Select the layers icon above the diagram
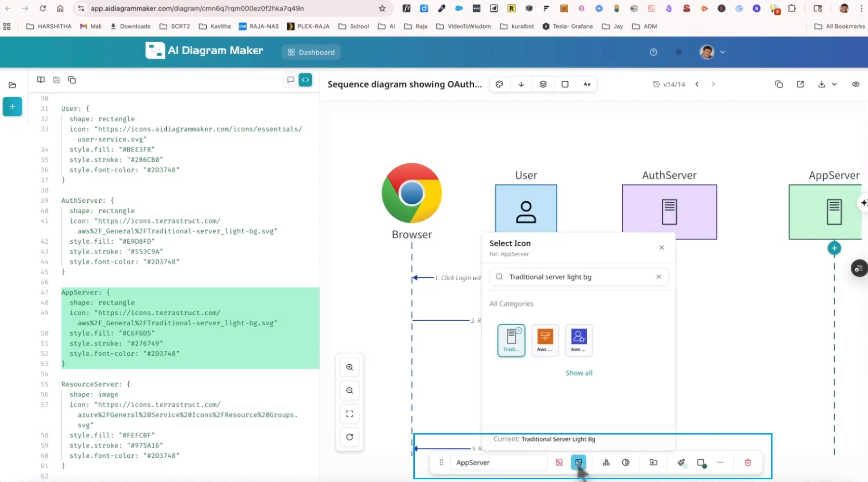This screenshot has width=868, height=482. 543,84
